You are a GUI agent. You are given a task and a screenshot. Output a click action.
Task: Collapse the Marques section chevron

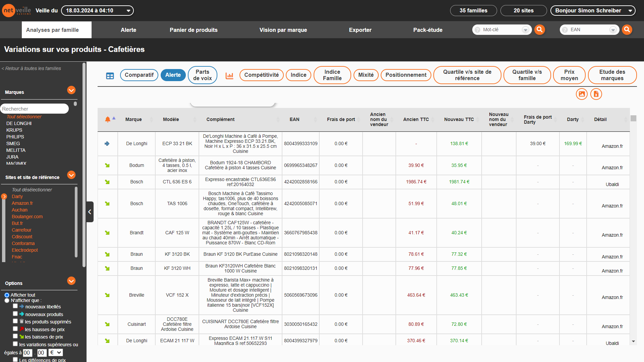click(x=71, y=90)
